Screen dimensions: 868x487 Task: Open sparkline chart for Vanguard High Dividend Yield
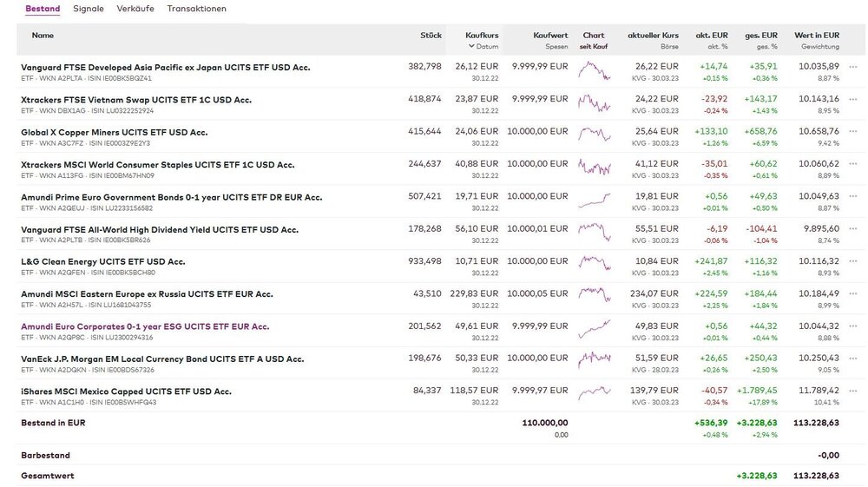click(x=594, y=234)
